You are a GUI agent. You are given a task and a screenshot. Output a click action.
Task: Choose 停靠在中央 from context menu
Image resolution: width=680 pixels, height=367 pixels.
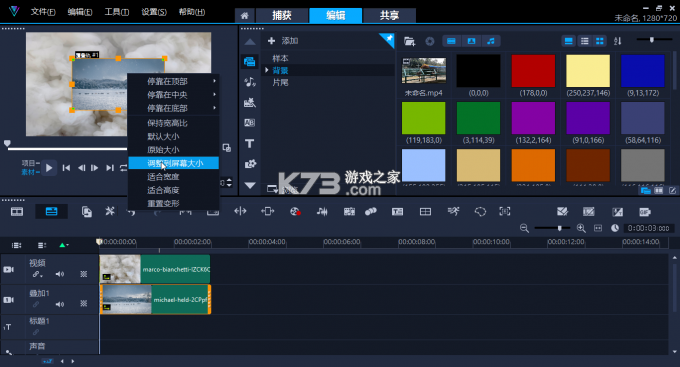[173, 95]
